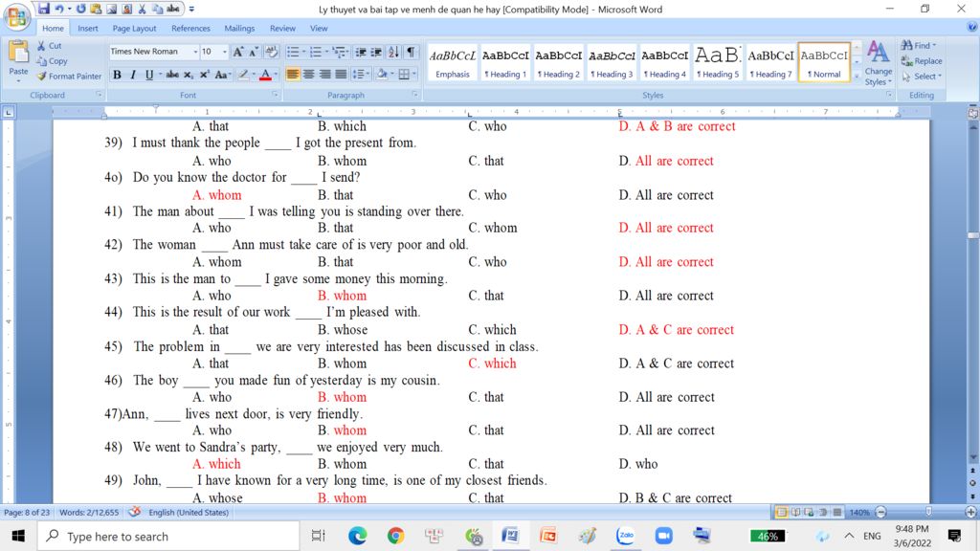Clear formatting with the eraser icon

(271, 52)
